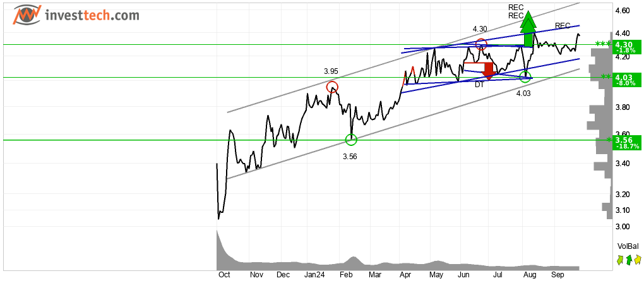Click the triple-star marker beside 4.30
The width and height of the screenshot is (644, 283).
point(603,44)
